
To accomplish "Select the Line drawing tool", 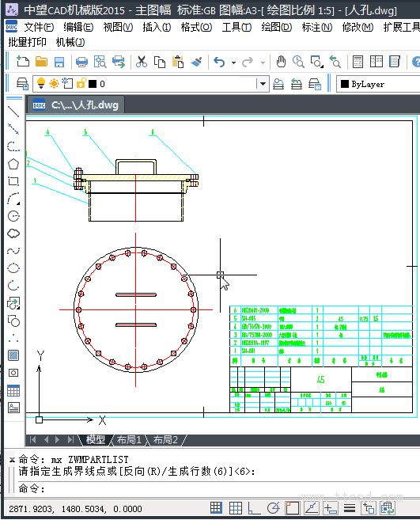I will click(13, 112).
